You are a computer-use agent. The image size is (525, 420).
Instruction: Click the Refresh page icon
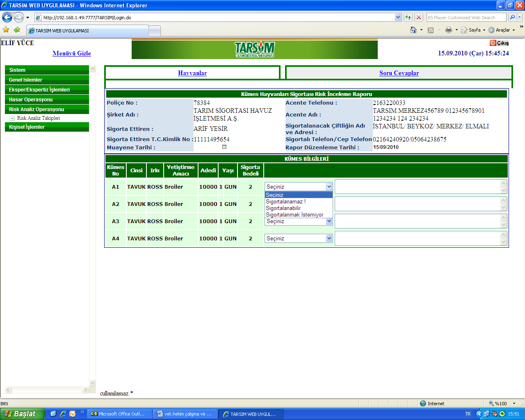click(408, 17)
